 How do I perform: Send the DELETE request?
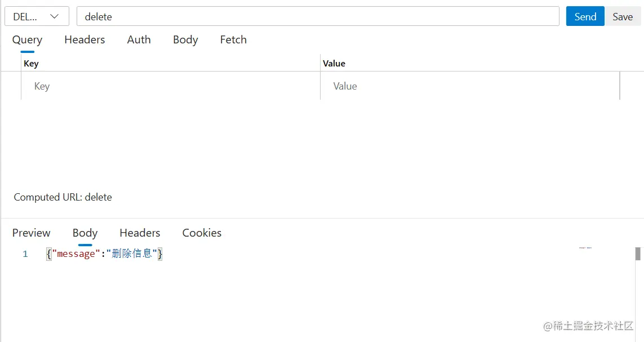pyautogui.click(x=585, y=17)
